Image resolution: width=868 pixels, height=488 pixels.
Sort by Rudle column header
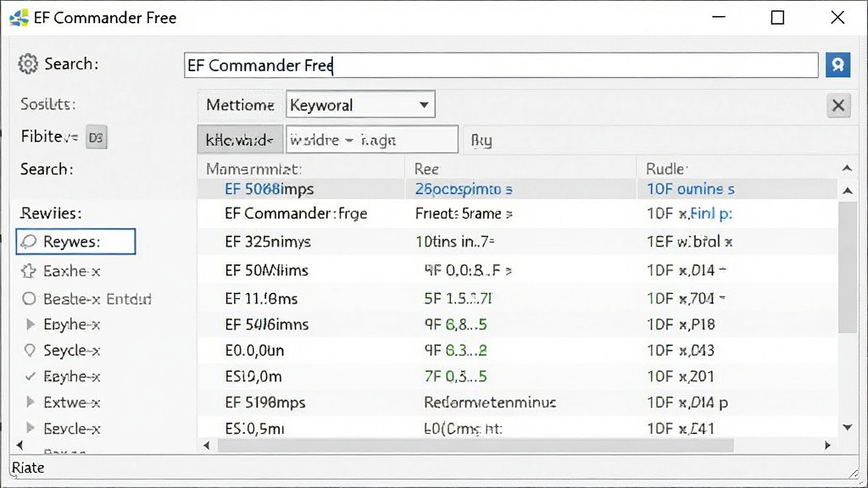(x=666, y=169)
